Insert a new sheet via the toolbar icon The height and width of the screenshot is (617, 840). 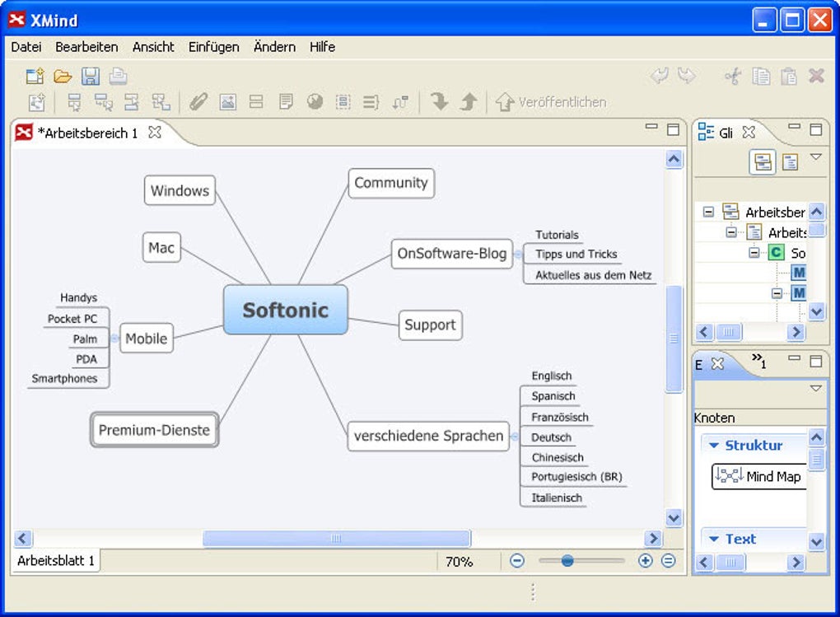pyautogui.click(x=37, y=102)
